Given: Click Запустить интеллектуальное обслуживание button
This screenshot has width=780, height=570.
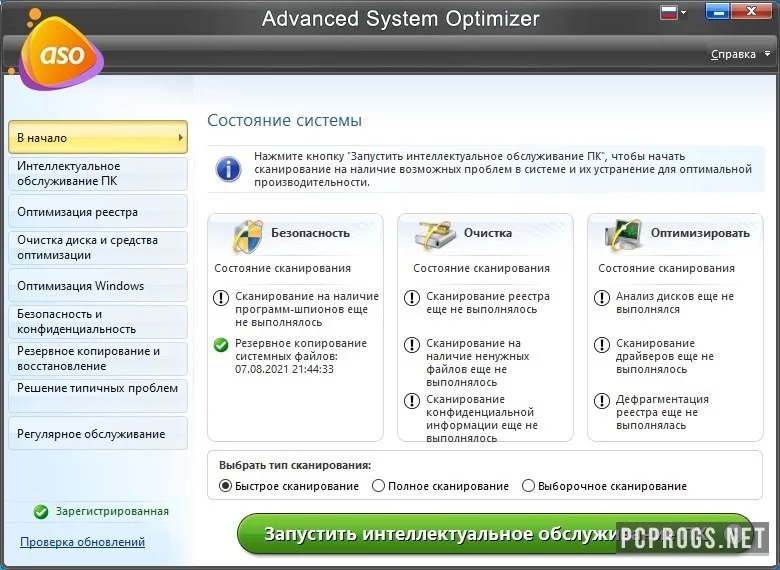Looking at the screenshot, I should [x=495, y=534].
